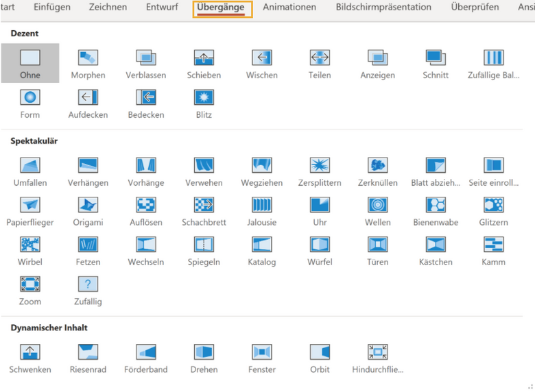Choose the Bedecken transition
535x392 pixels.
[146, 103]
